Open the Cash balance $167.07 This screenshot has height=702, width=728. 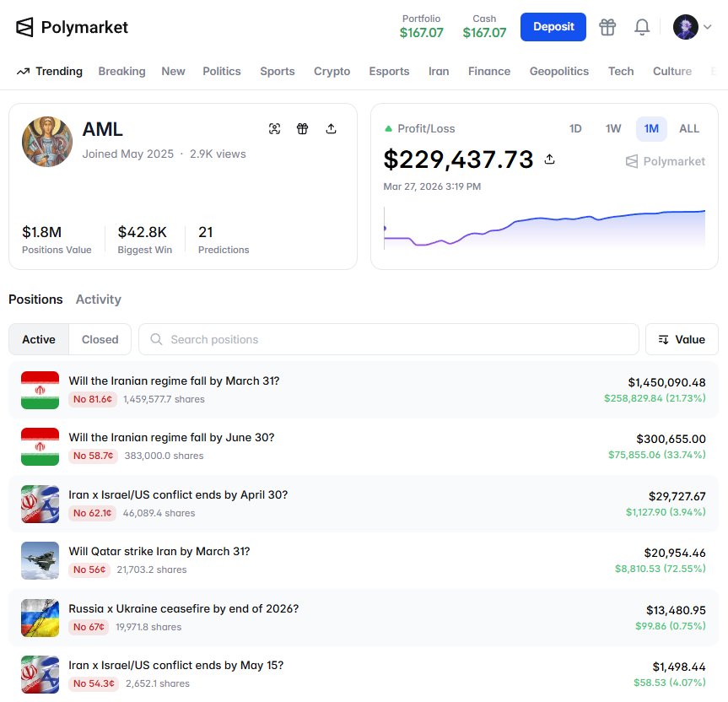(484, 26)
